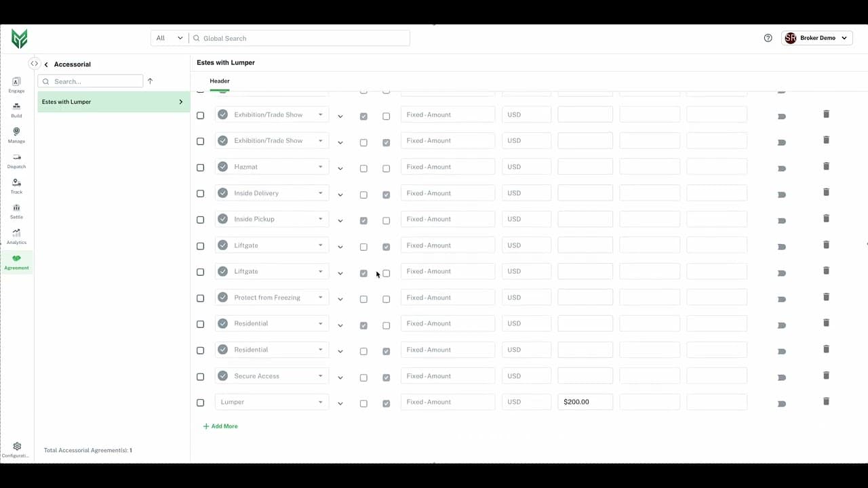This screenshot has width=868, height=488.
Task: Select the Hazmat row checkbox
Action: pyautogui.click(x=200, y=168)
